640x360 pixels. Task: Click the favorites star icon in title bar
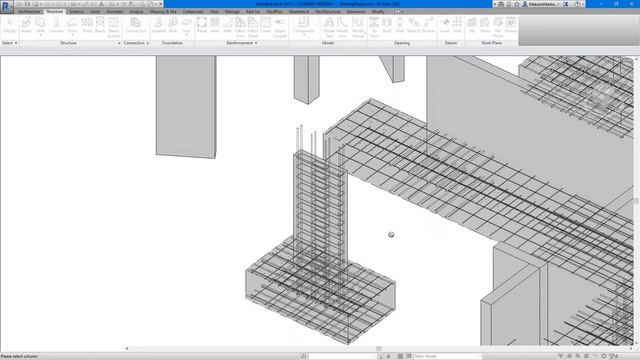(517, 4)
